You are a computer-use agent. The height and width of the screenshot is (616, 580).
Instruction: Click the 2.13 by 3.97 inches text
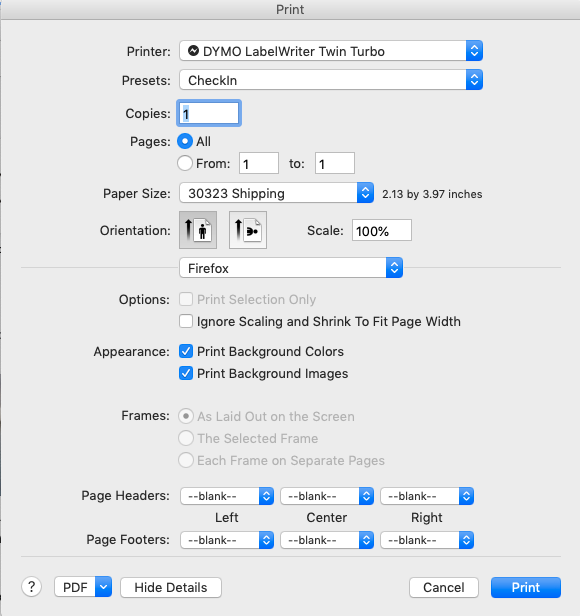432,194
